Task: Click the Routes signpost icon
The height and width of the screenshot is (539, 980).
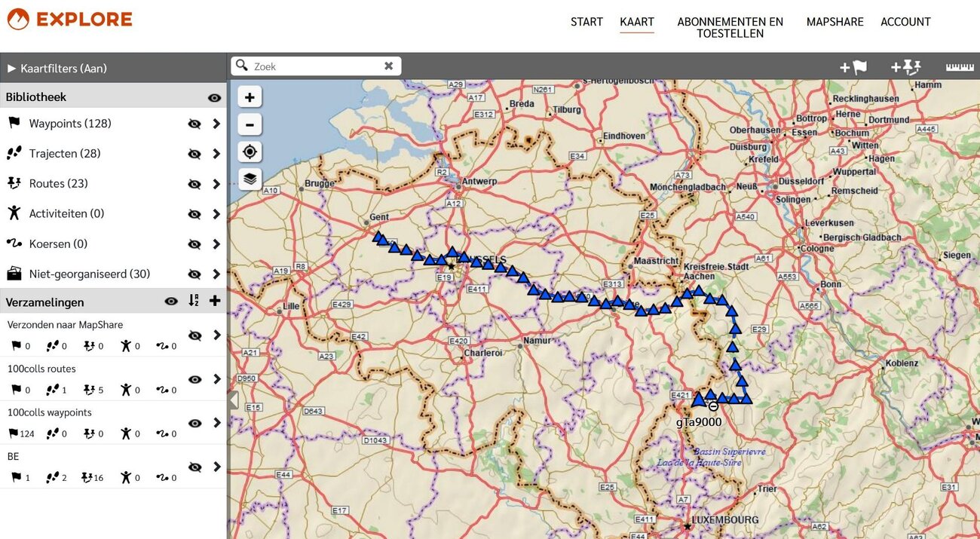Action: [14, 183]
